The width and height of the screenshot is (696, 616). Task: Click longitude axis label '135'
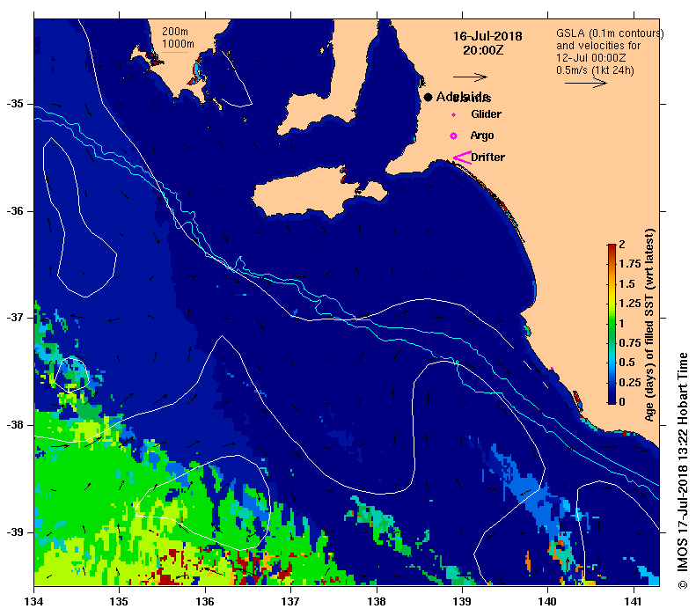pos(120,602)
